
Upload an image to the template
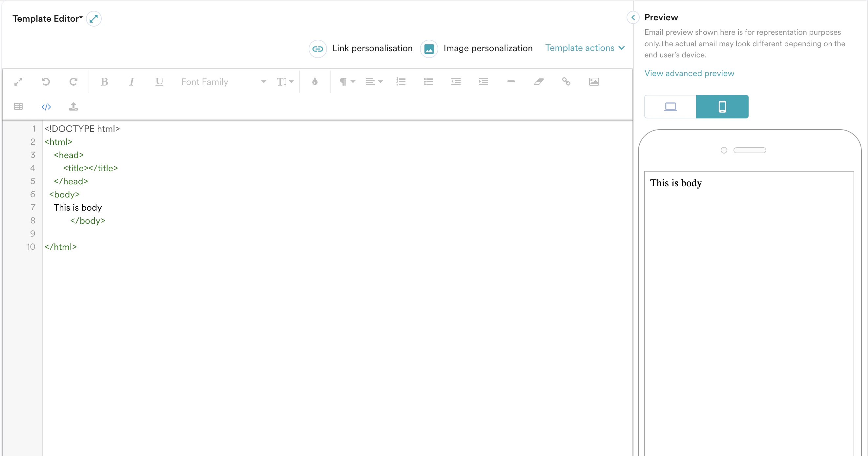click(x=73, y=107)
